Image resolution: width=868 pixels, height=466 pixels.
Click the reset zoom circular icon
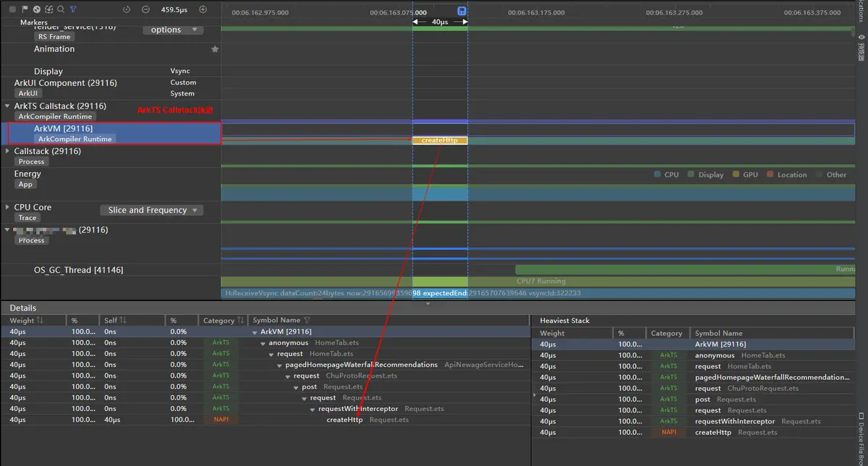point(127,9)
